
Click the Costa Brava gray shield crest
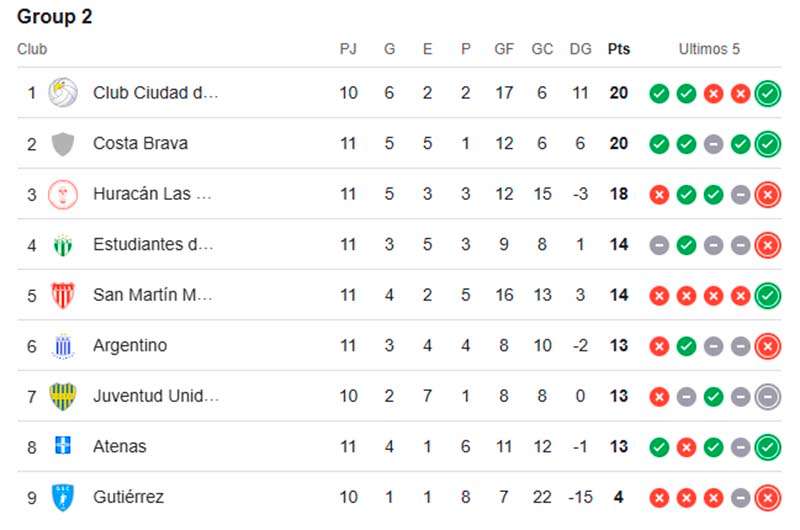63,144
